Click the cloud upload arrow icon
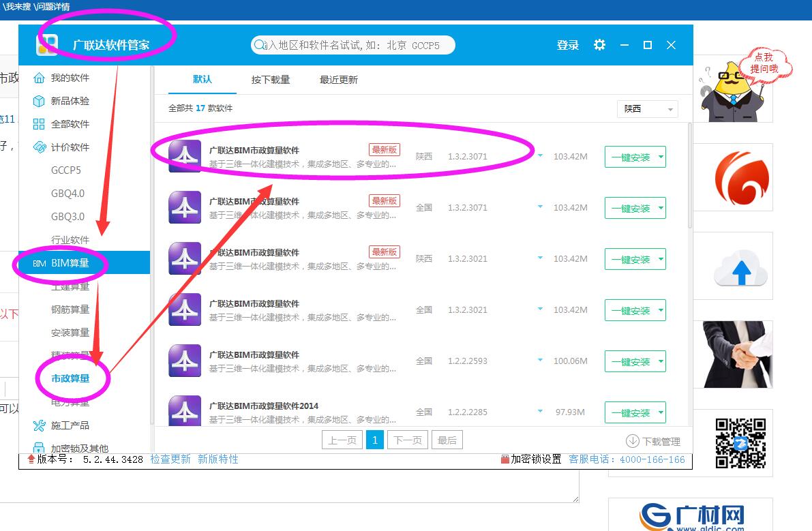812x531 pixels. tap(741, 268)
